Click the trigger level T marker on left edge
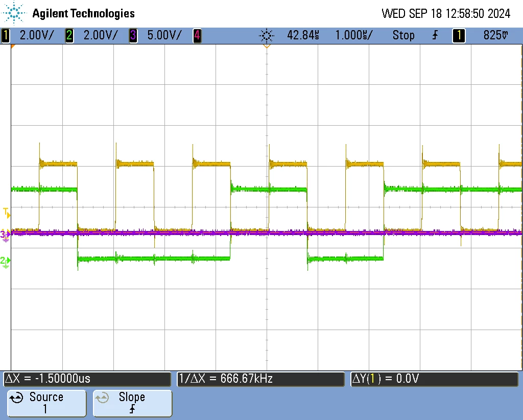523x420 pixels. pyautogui.click(x=7, y=213)
